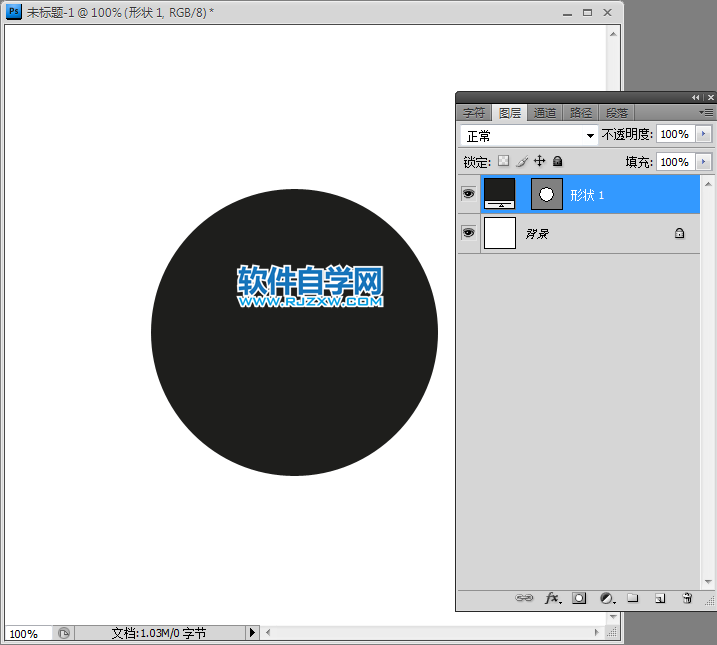Collapse the panel with double arrows
Screen dimensions: 717x645
click(696, 97)
